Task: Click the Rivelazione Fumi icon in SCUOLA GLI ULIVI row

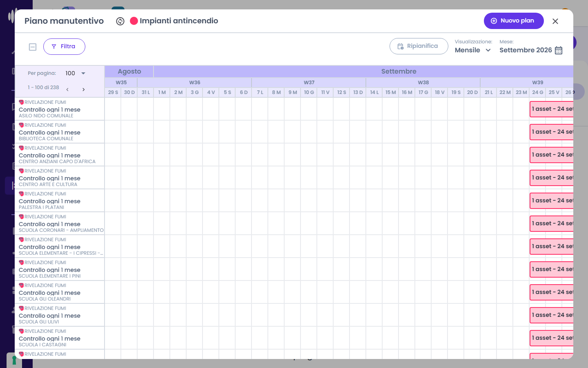Action: [x=21, y=308]
